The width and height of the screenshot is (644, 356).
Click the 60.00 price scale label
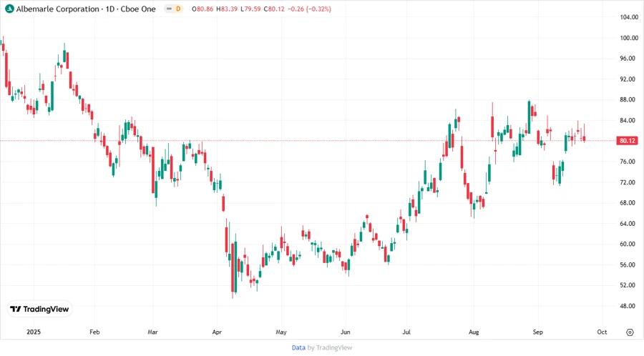click(x=627, y=244)
